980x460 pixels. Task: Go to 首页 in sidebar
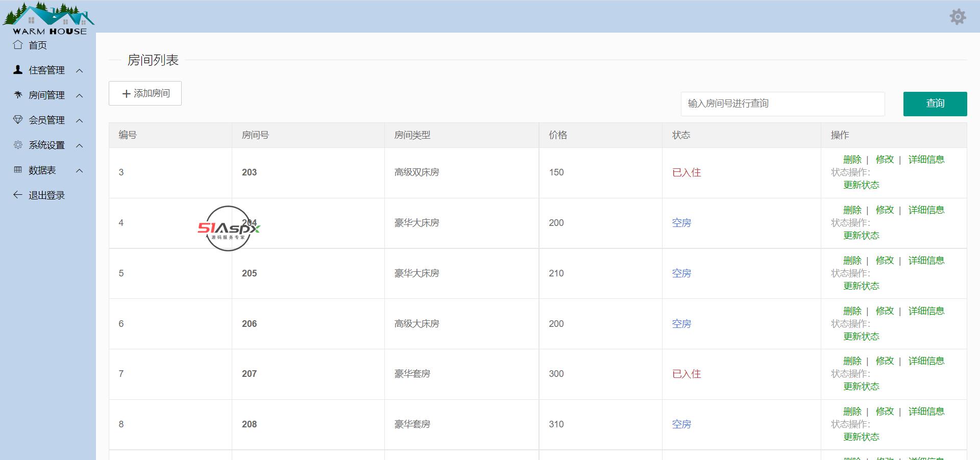point(38,45)
